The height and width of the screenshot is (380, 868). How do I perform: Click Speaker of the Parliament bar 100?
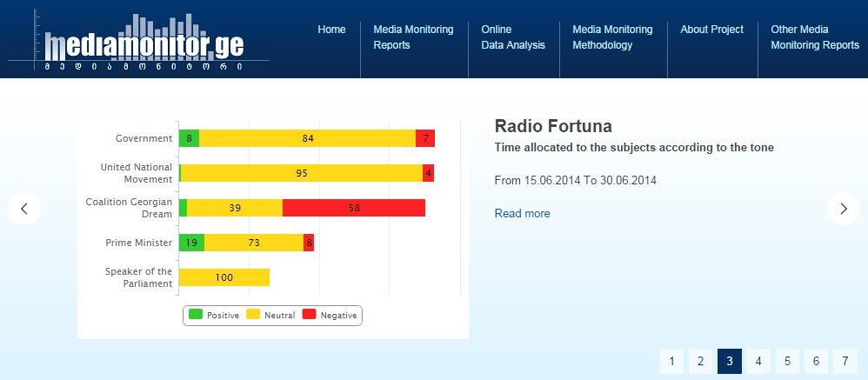click(x=224, y=277)
